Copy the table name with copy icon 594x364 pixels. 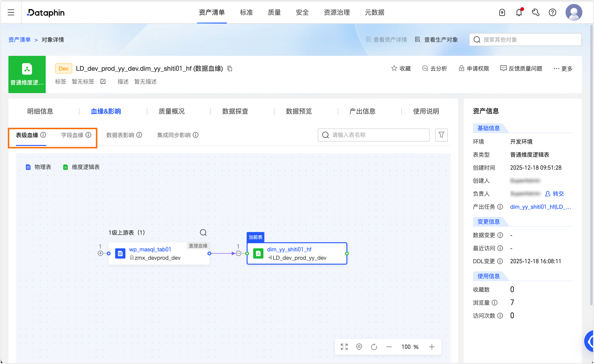click(230, 69)
